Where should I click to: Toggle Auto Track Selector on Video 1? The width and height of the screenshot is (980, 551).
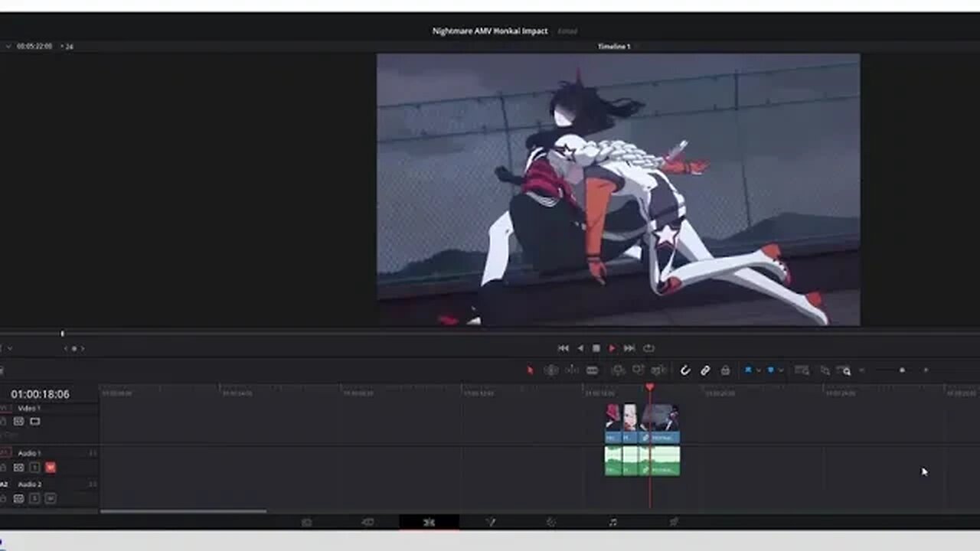click(18, 422)
